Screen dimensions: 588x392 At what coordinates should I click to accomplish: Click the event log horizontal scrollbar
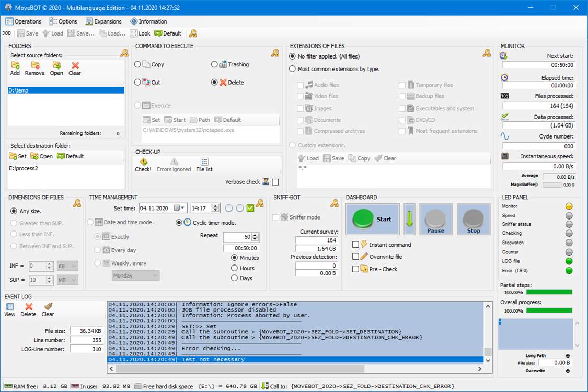(296, 369)
